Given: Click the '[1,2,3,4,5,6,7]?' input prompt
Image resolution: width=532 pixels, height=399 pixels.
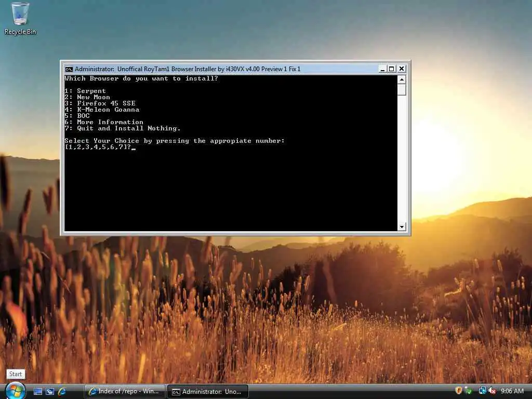Looking at the screenshot, I should point(98,147).
